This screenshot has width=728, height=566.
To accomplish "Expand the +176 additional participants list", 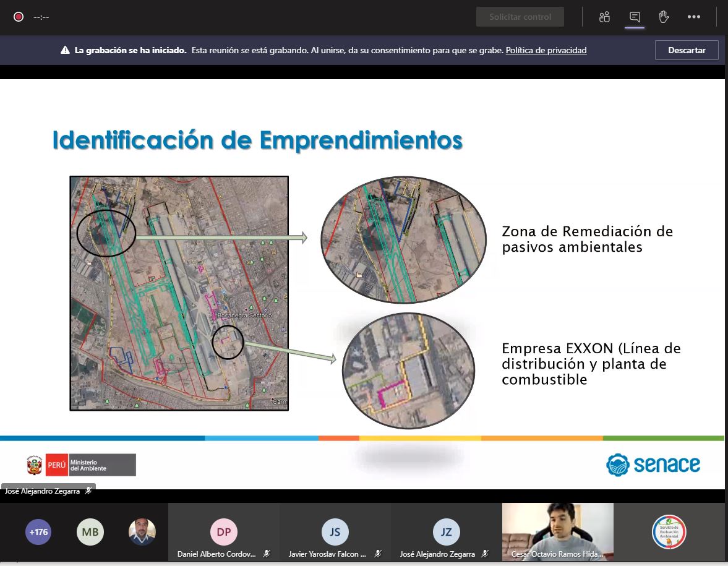I will [38, 531].
